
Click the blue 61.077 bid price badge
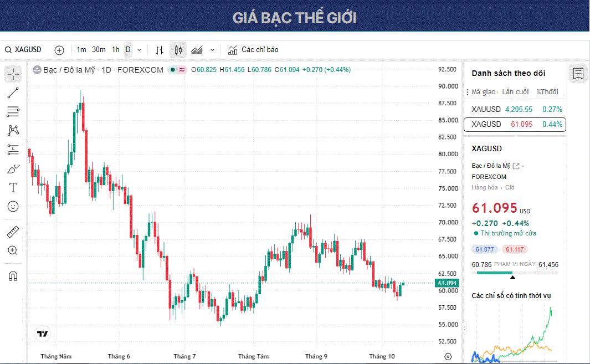(x=484, y=249)
